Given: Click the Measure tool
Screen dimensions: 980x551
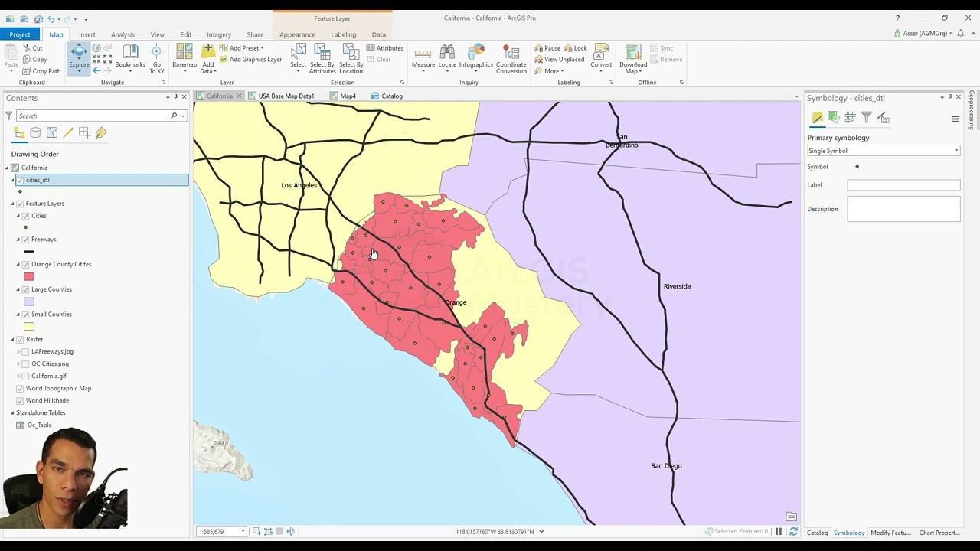Looking at the screenshot, I should point(423,57).
